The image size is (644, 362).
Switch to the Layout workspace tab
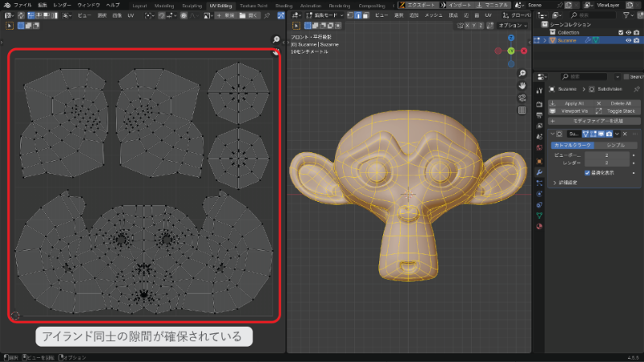pyautogui.click(x=139, y=6)
